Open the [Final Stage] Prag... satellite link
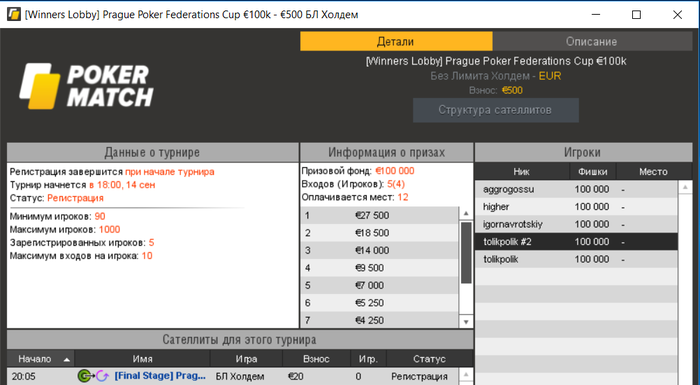This screenshot has width=700, height=385. 160,376
